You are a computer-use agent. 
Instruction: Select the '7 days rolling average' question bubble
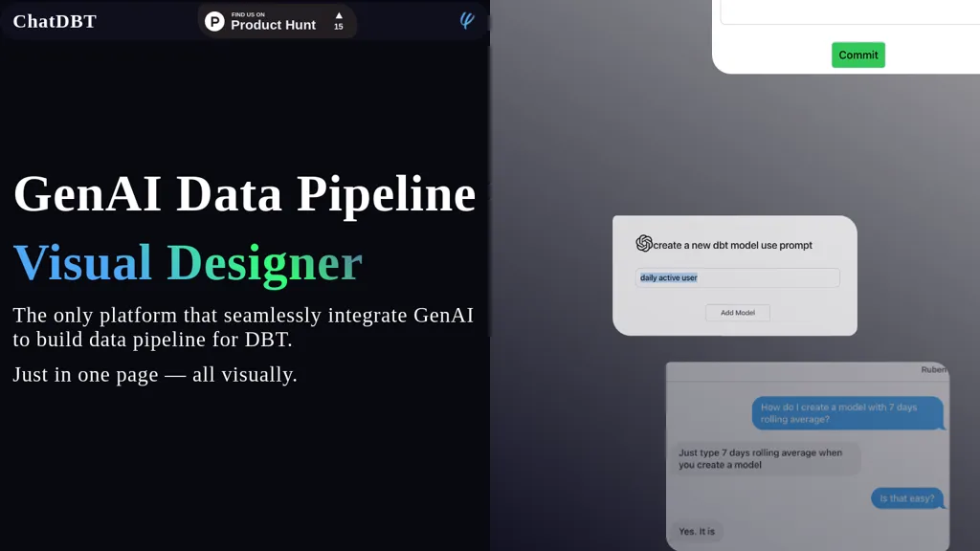tap(846, 413)
